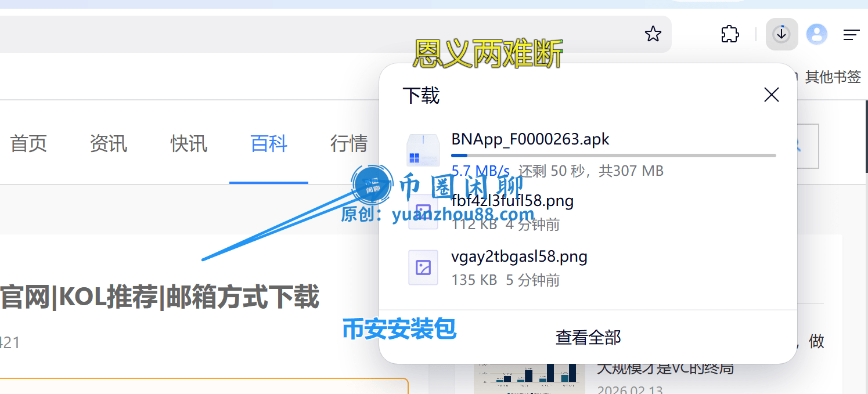Select the 首页 navigation item
The image size is (868, 394).
tap(28, 144)
